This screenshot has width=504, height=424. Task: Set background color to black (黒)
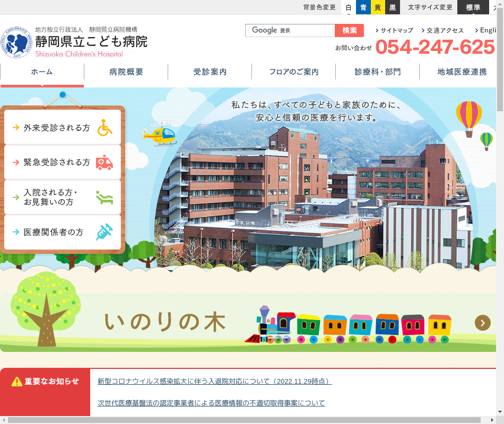[393, 7]
